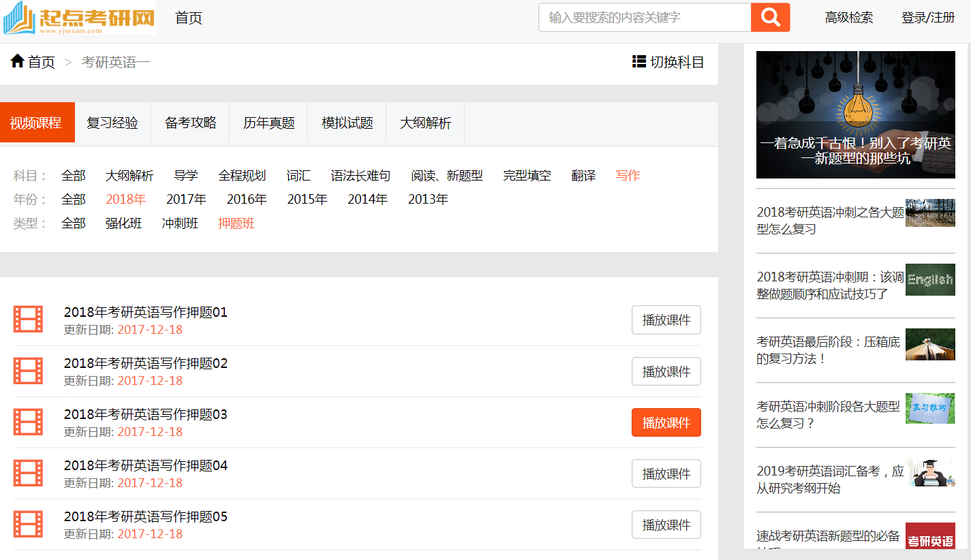Click film icon for 写作押题03

tap(28, 422)
